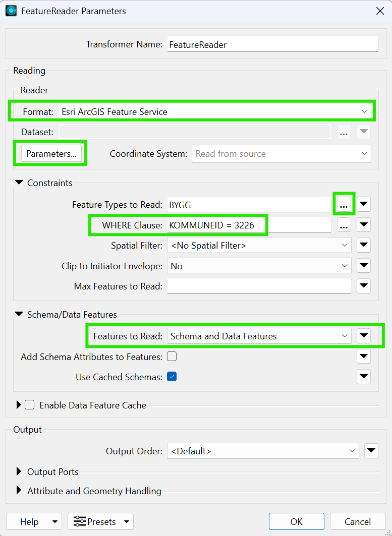Click the Max Features to Read field
This screenshot has height=536, width=392.
point(259,286)
